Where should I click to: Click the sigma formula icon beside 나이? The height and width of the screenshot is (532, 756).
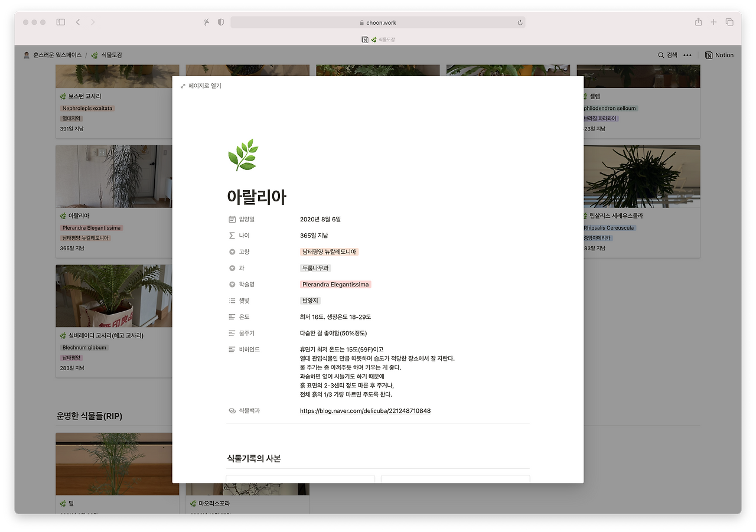[x=232, y=236]
